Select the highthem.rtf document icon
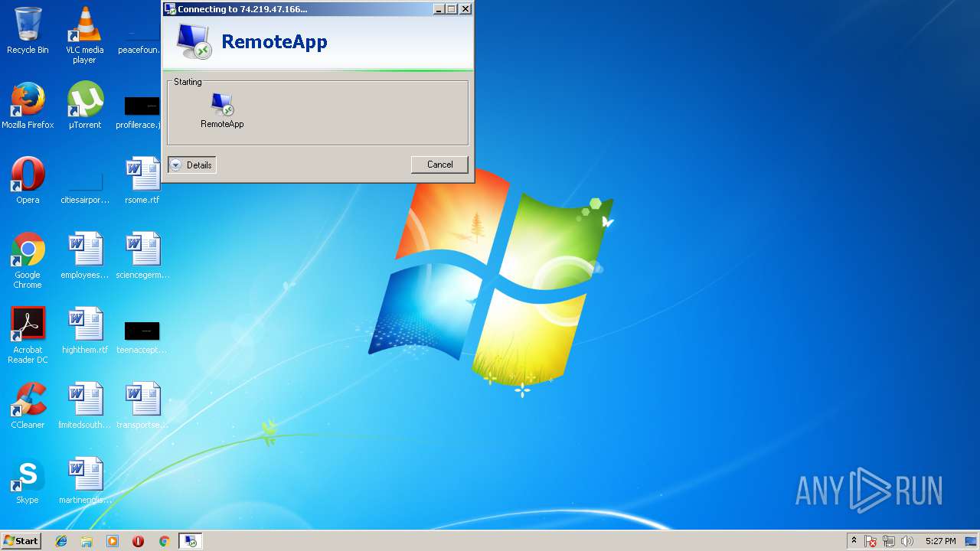980x551 pixels. click(84, 331)
